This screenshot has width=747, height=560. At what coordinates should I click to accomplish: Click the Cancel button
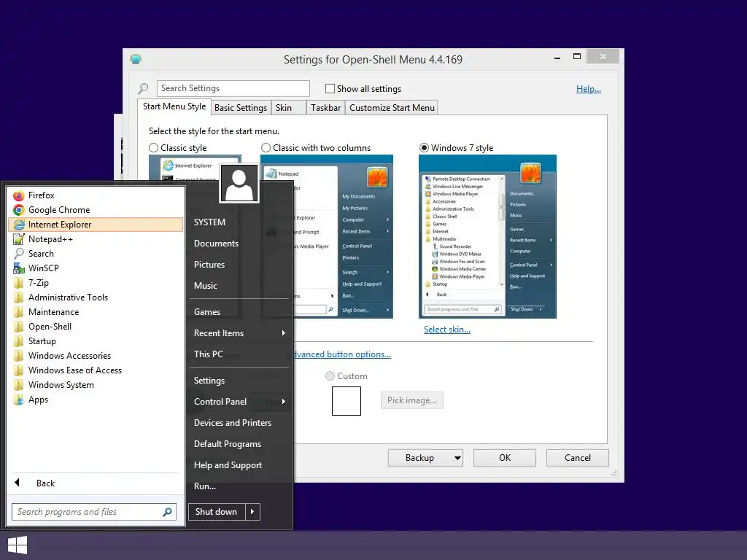pyautogui.click(x=578, y=458)
